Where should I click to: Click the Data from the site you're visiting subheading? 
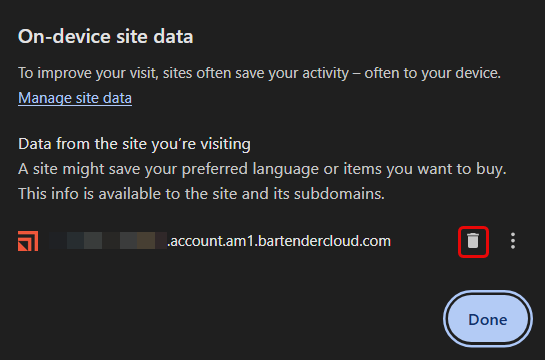(x=135, y=144)
